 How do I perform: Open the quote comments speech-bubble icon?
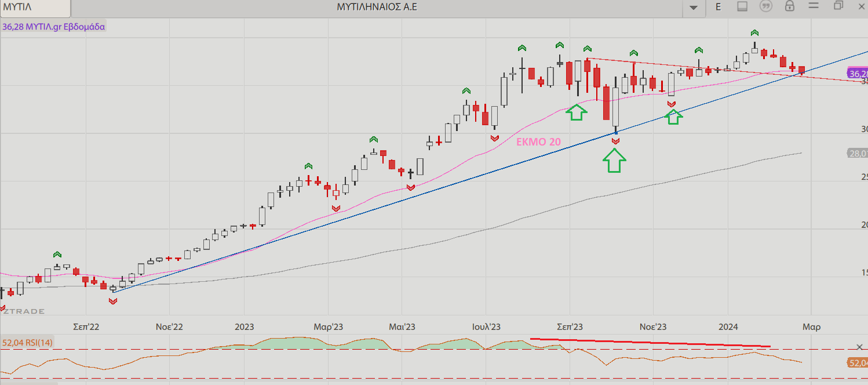(x=766, y=6)
